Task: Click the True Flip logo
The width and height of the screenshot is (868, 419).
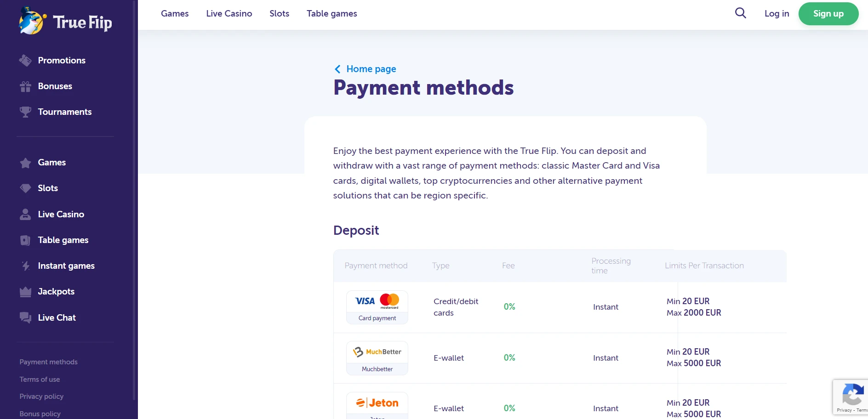Action: (65, 21)
